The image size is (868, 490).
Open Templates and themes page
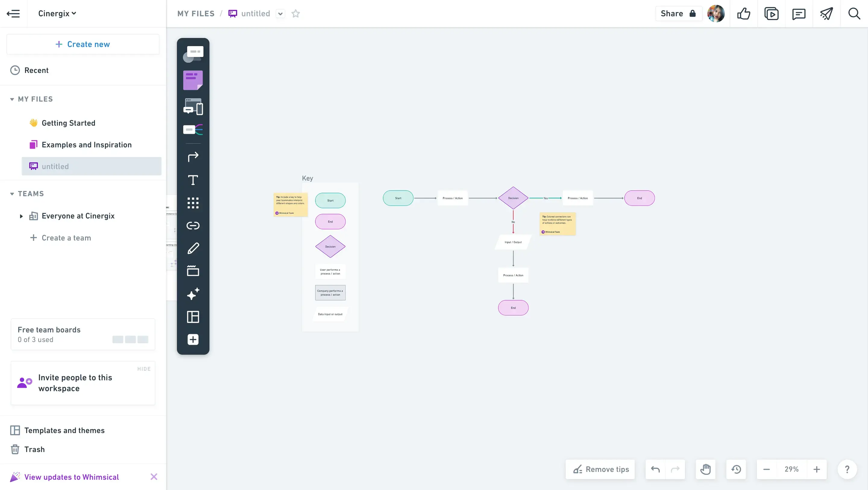64,430
